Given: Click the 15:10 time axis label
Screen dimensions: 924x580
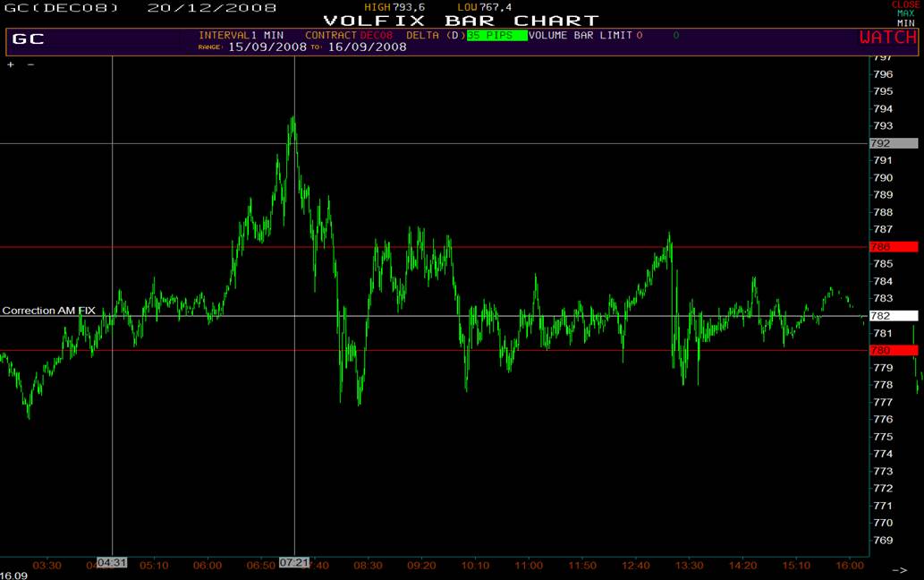Looking at the screenshot, I should (796, 566).
